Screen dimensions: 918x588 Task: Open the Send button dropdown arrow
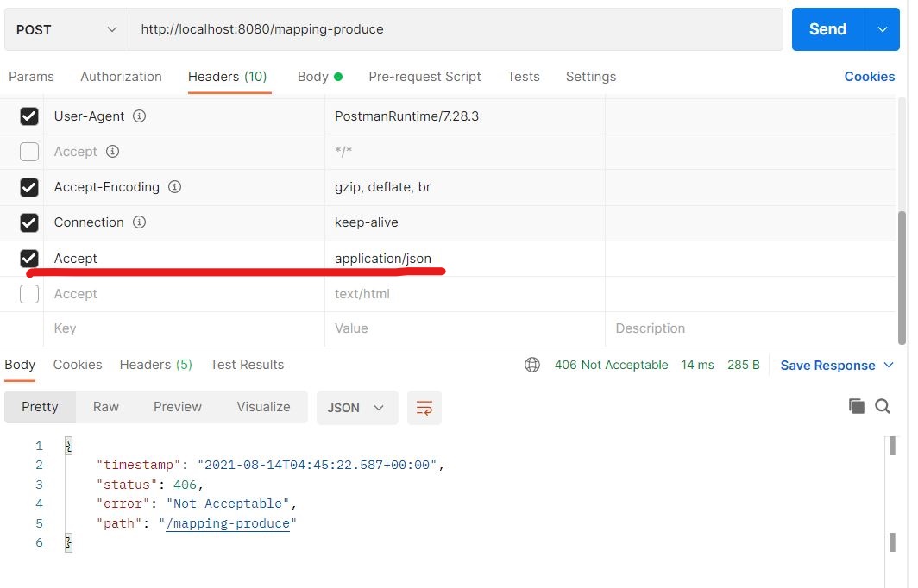tap(883, 29)
